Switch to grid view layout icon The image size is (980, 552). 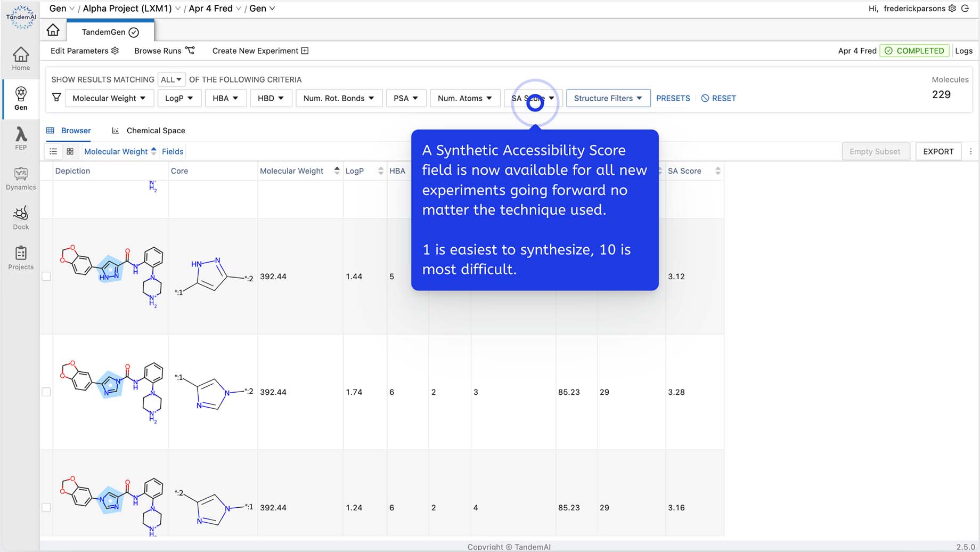pyautogui.click(x=70, y=152)
